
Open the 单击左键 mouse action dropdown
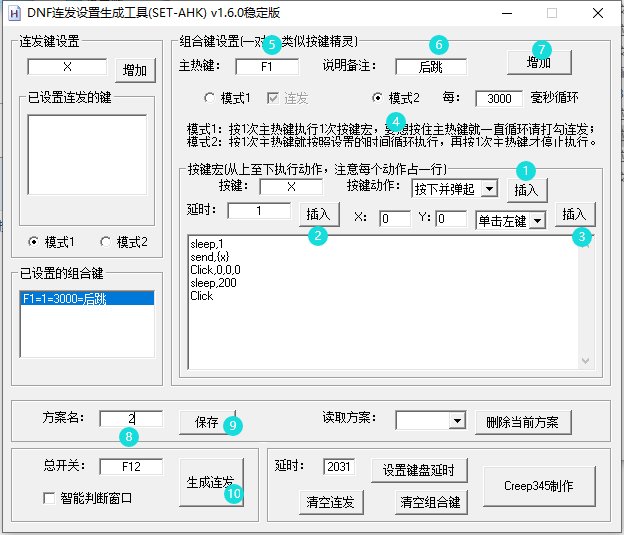[511, 221]
